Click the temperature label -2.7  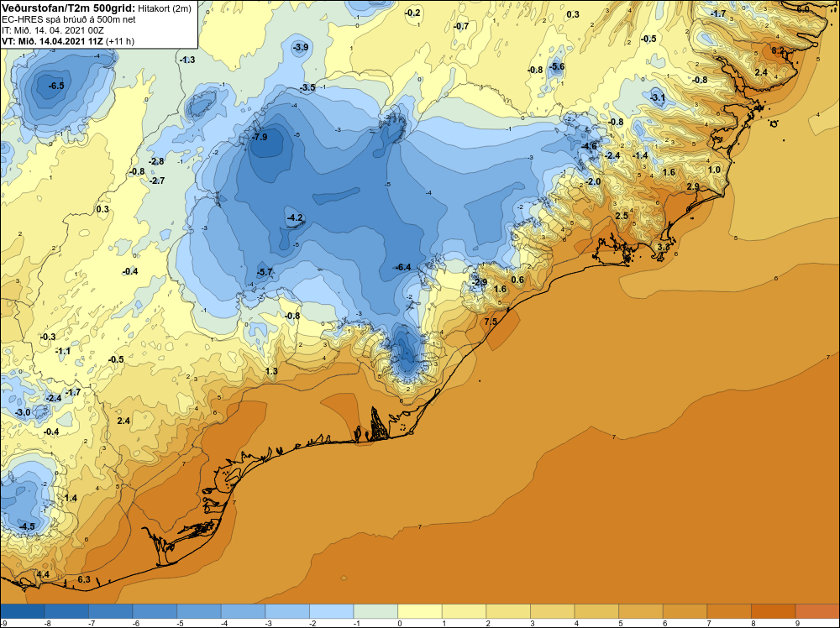[x=157, y=181]
